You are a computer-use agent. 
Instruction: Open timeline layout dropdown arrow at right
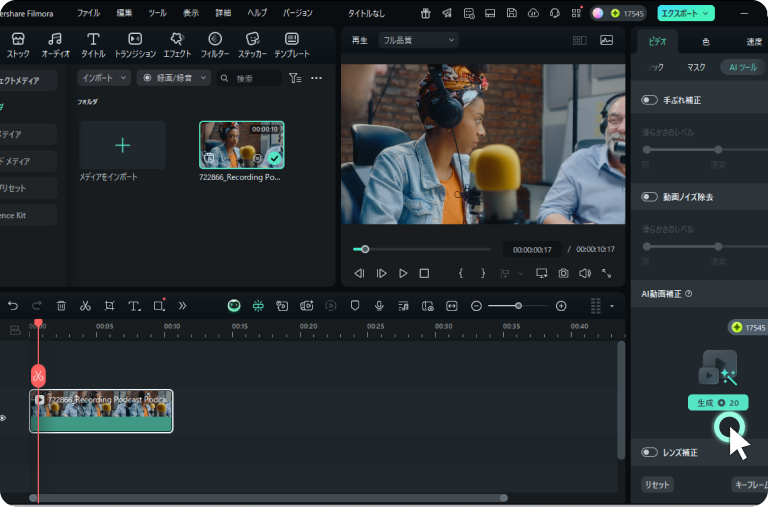click(x=612, y=306)
